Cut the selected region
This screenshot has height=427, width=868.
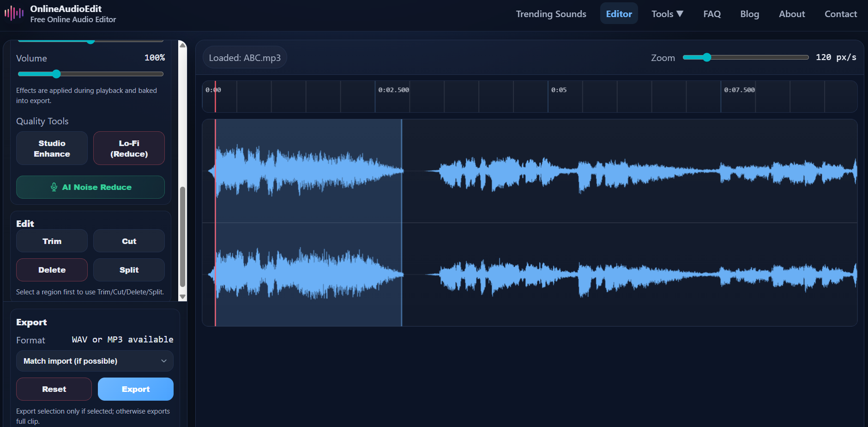pyautogui.click(x=129, y=241)
